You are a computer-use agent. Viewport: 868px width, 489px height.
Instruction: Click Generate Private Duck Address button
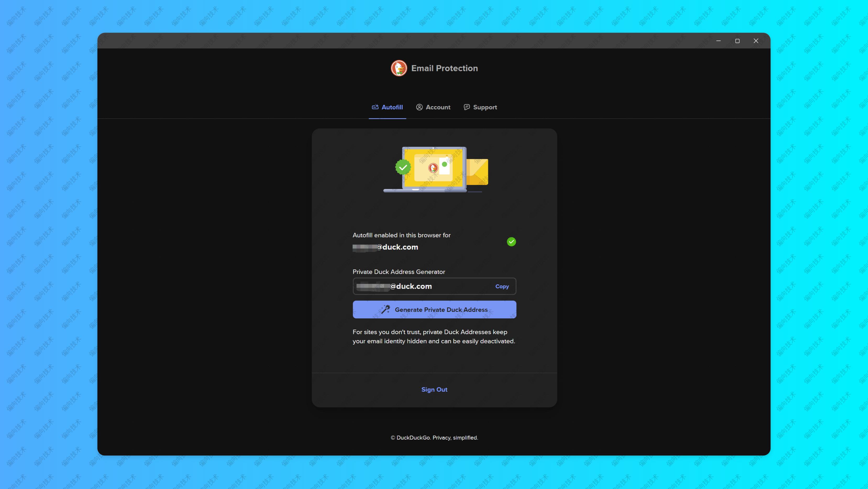click(434, 309)
